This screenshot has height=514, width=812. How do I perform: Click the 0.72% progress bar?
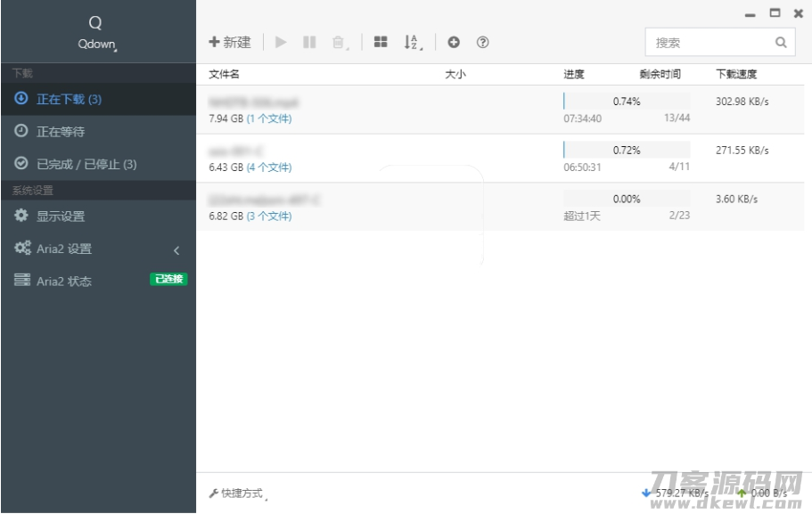pyautogui.click(x=627, y=151)
